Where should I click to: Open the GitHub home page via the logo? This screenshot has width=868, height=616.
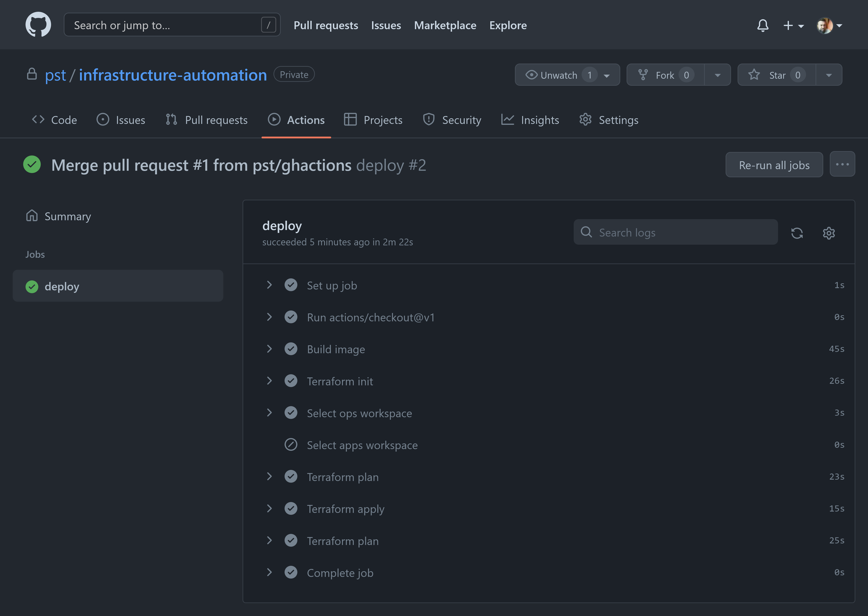[x=38, y=24]
